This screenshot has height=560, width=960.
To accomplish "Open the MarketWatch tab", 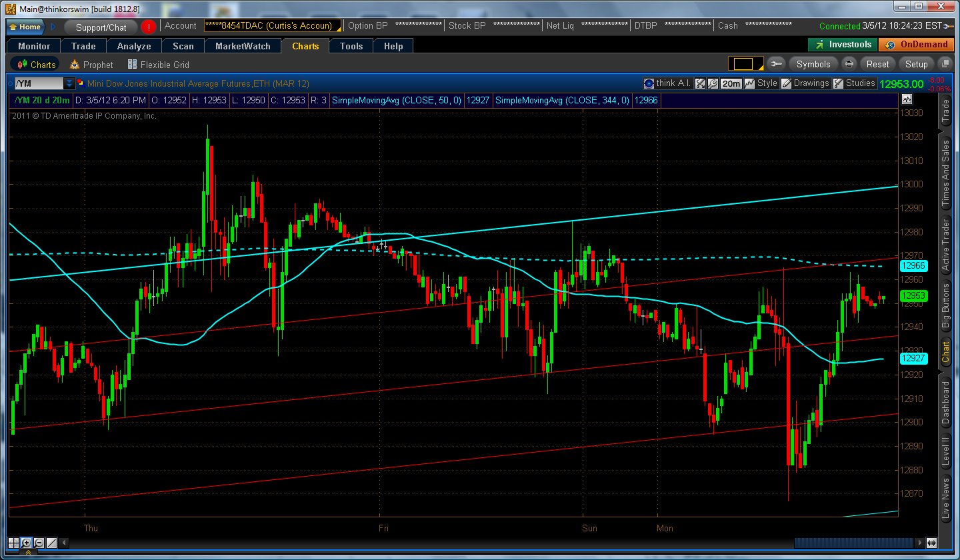I will pos(243,46).
